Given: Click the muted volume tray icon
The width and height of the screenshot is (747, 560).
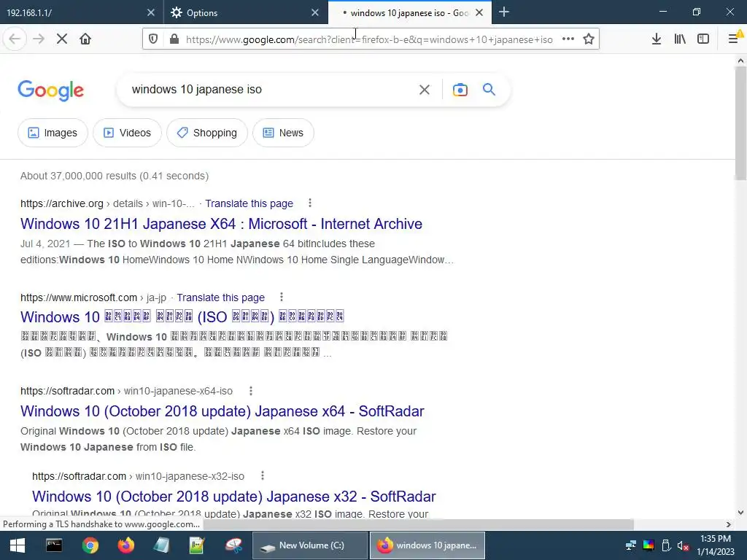Looking at the screenshot, I should [x=683, y=545].
